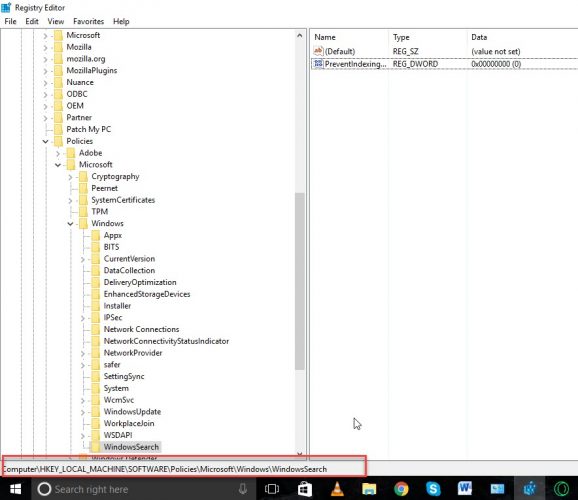The image size is (578, 500).
Task: Open the File menu
Action: [x=10, y=21]
